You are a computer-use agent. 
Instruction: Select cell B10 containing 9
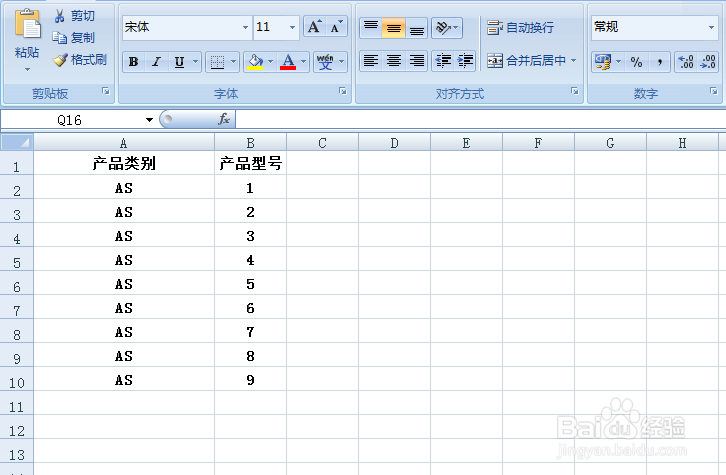point(250,380)
